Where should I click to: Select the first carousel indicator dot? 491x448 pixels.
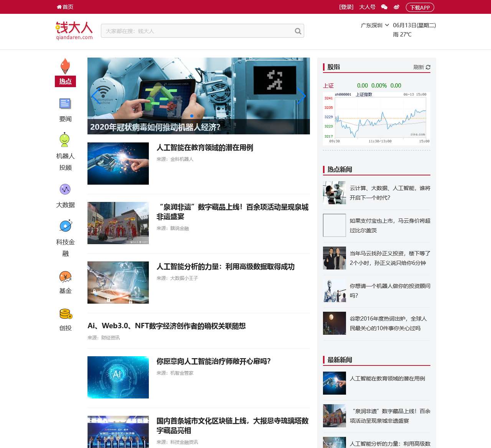192,116
